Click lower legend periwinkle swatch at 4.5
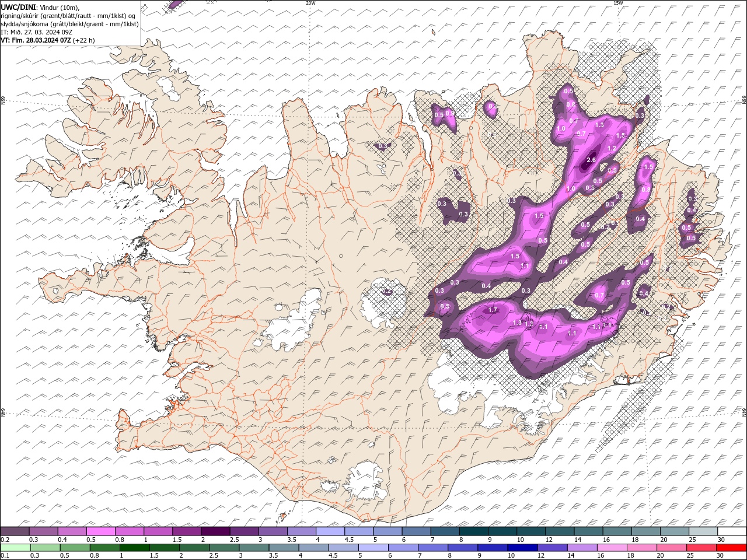 [343, 548]
